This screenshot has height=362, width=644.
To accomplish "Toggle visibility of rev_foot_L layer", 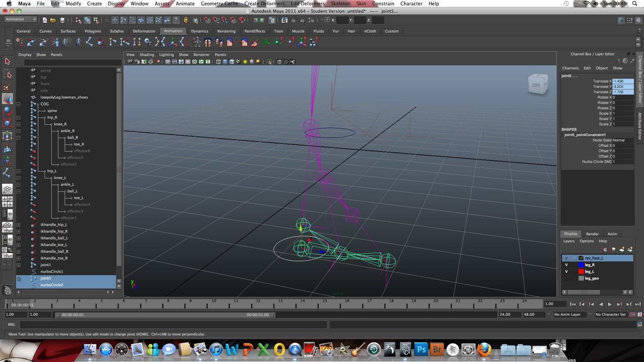I will (x=566, y=258).
